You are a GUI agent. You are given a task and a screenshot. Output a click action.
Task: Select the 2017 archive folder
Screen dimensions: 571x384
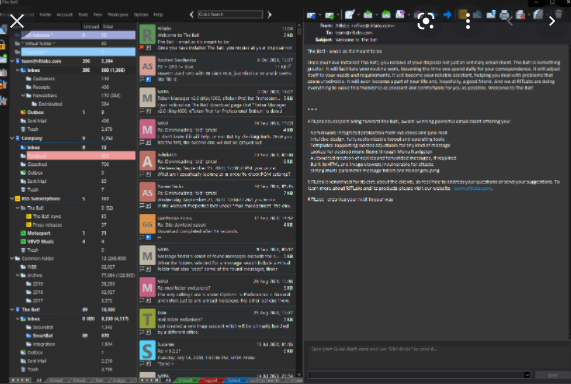[x=38, y=301]
